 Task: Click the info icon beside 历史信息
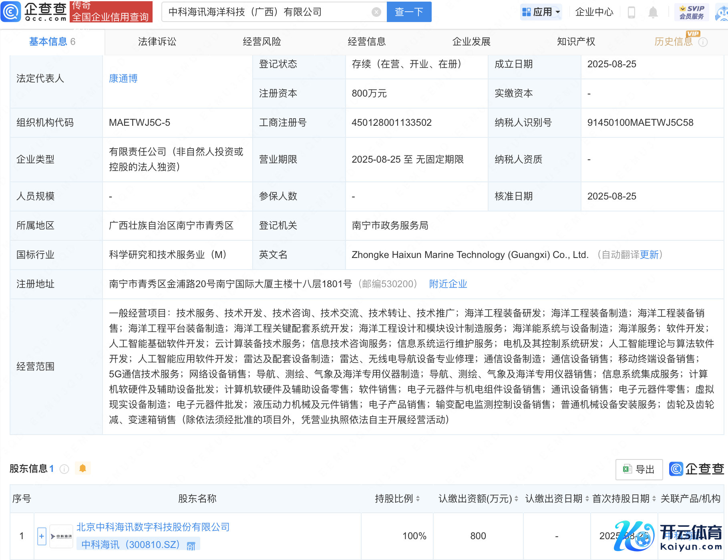[703, 42]
